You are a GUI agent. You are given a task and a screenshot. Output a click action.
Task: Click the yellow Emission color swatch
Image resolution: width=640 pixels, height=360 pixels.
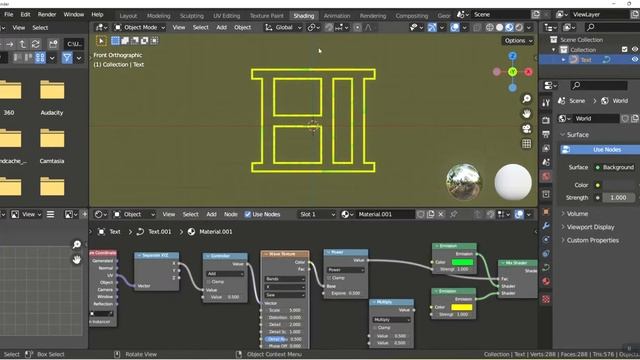point(462,307)
